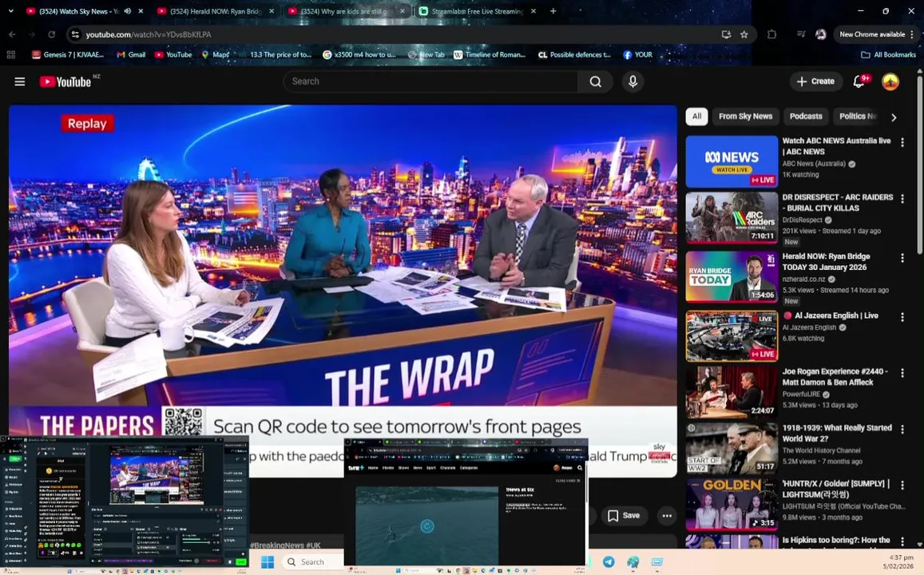The image size is (924, 575).
Task: Open Chrome media controls icon
Action: (801, 34)
